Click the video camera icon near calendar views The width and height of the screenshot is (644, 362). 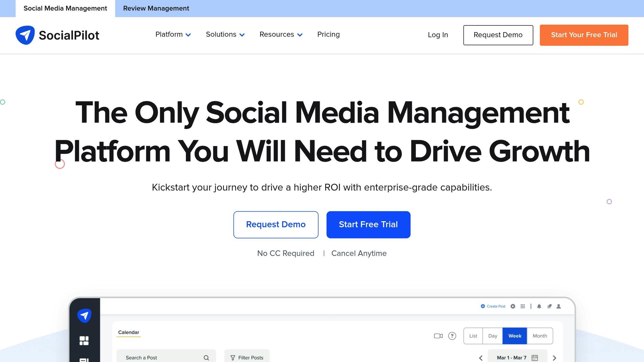pyautogui.click(x=438, y=336)
